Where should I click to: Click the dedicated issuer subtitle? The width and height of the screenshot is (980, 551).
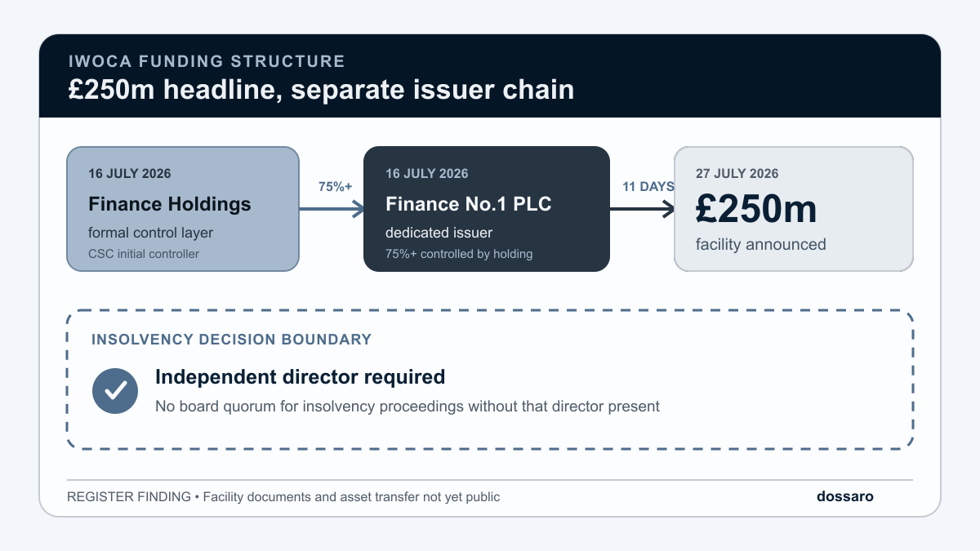tap(439, 233)
